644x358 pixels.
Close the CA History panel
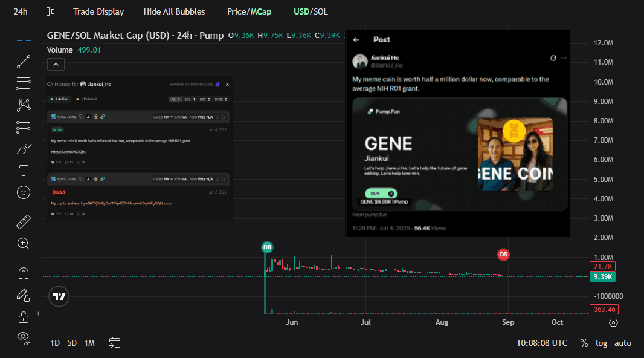(227, 84)
